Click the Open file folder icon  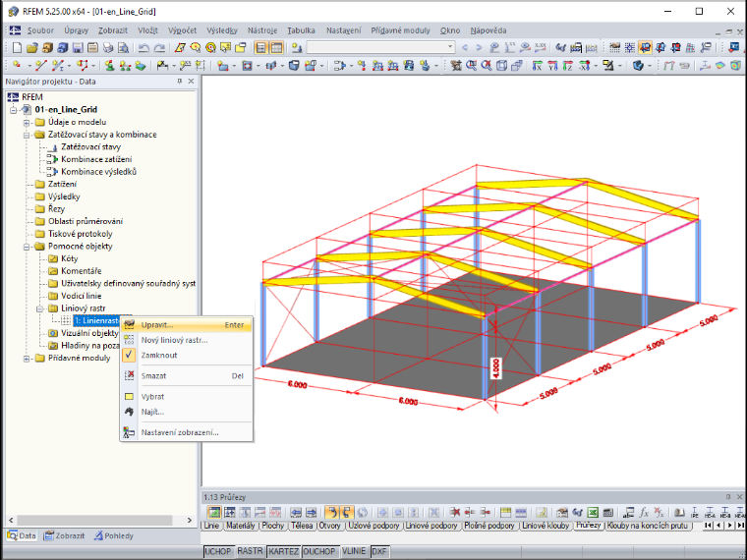[x=31, y=47]
